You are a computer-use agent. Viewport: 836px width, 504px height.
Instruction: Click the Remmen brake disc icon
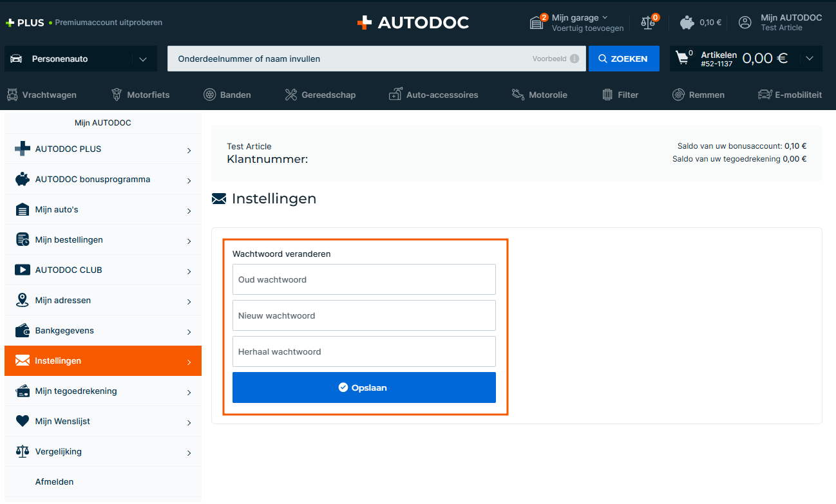[678, 95]
